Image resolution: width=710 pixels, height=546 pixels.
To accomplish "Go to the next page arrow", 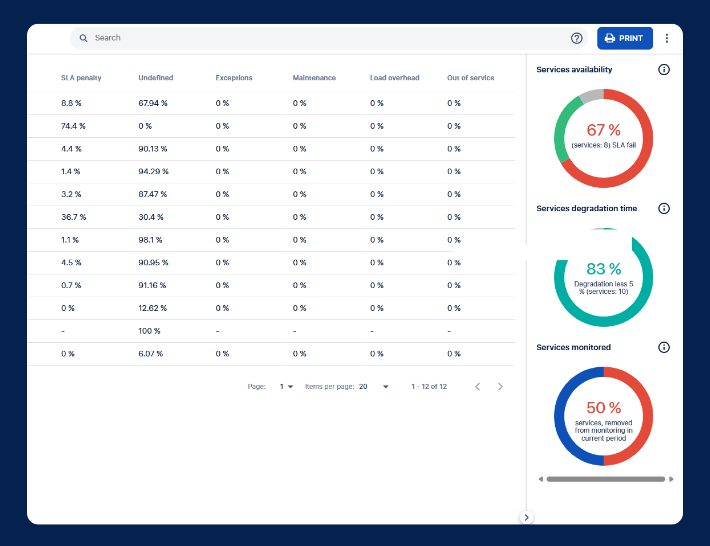I will click(x=500, y=386).
